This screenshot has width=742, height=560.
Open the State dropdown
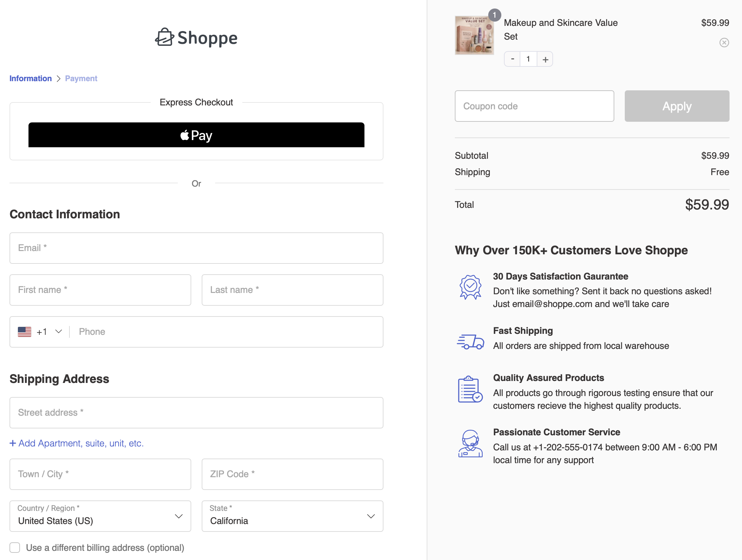pyautogui.click(x=292, y=516)
